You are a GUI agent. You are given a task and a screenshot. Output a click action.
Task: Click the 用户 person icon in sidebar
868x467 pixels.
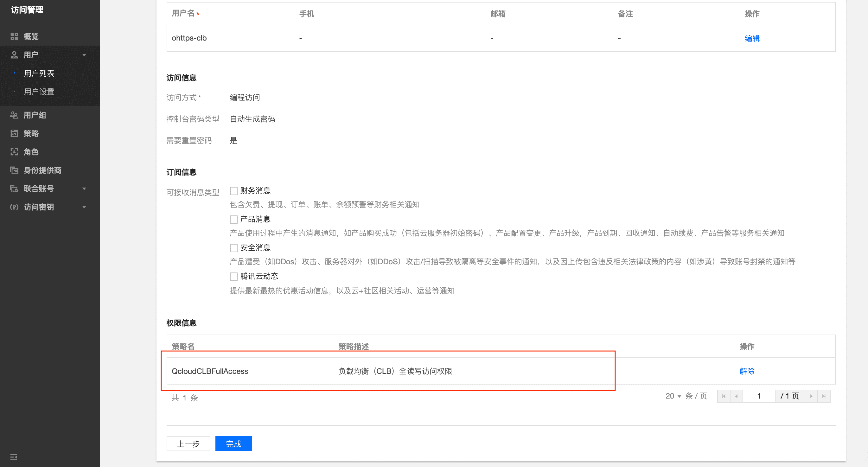click(x=14, y=55)
